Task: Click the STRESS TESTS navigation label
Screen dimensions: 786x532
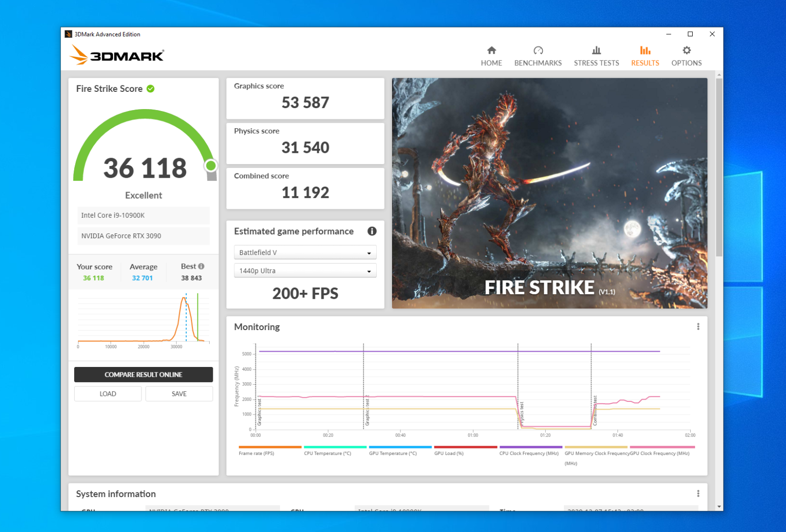Action: pos(596,63)
